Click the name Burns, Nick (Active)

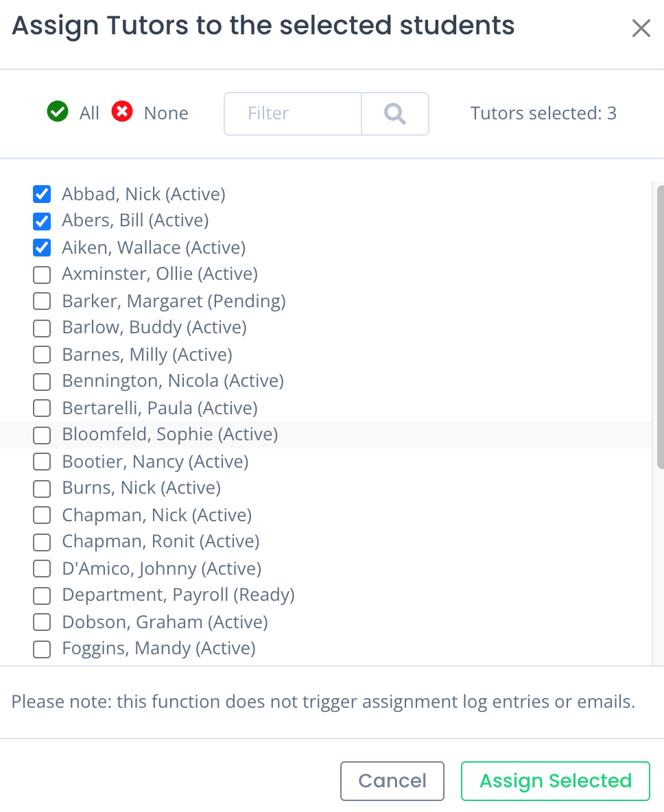[x=141, y=488]
